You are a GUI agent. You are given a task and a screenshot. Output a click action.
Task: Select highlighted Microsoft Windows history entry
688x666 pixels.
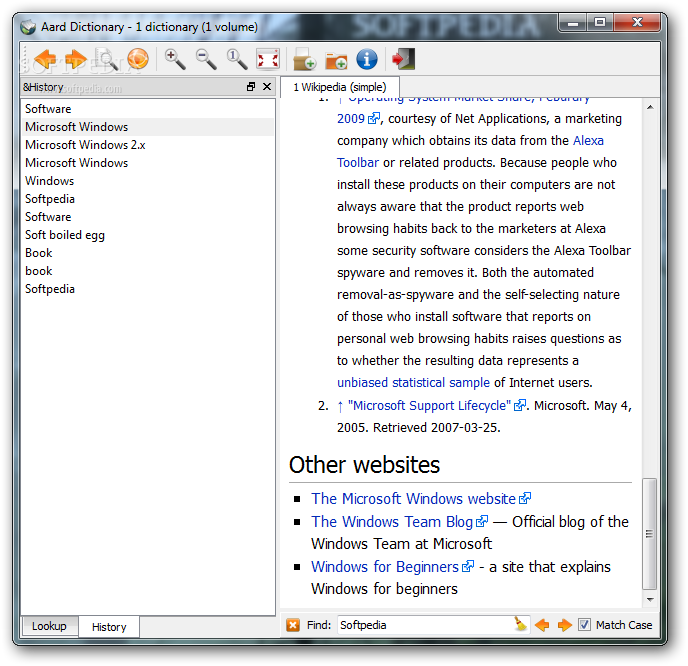147,127
